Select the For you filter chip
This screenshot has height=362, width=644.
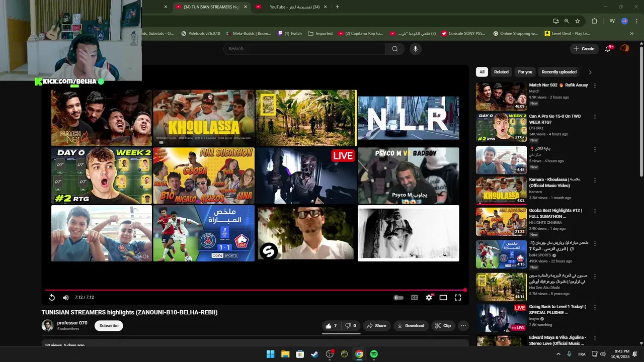tap(525, 72)
